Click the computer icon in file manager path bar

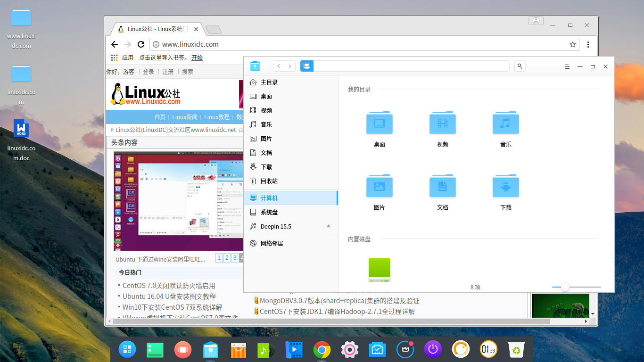[307, 66]
